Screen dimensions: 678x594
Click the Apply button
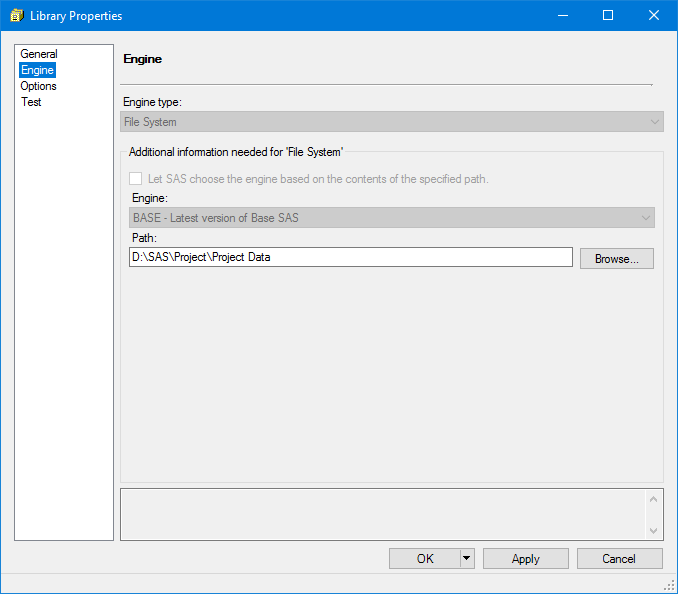click(x=525, y=559)
